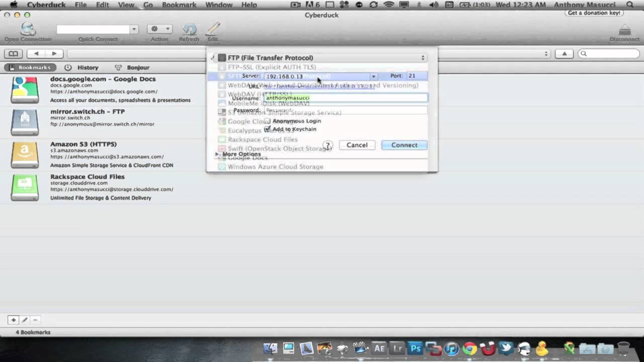
Task: Click the Cancel button
Action: [357, 145]
